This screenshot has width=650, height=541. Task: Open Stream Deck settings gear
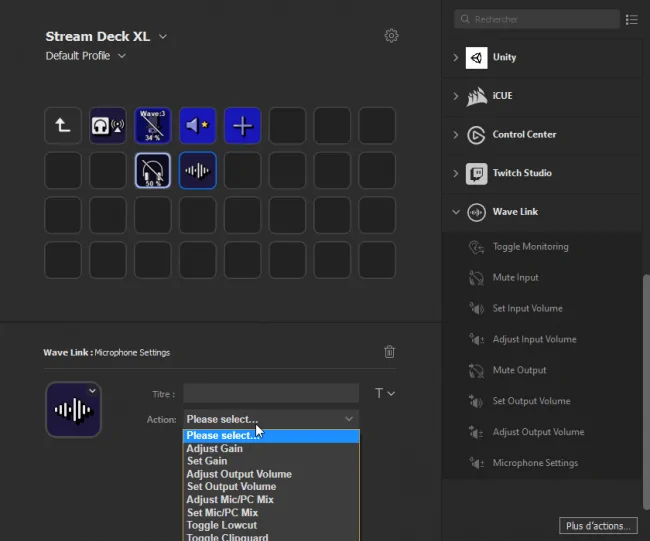[391, 36]
